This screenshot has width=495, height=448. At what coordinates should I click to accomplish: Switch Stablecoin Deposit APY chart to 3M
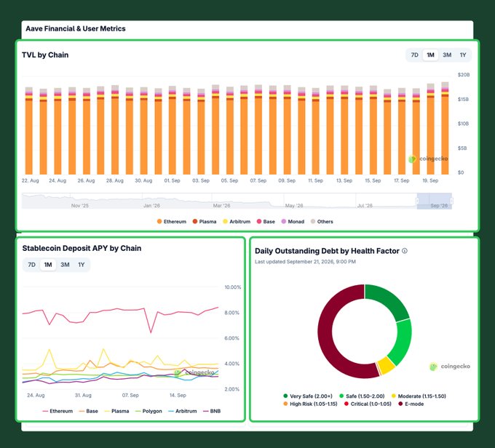65,265
